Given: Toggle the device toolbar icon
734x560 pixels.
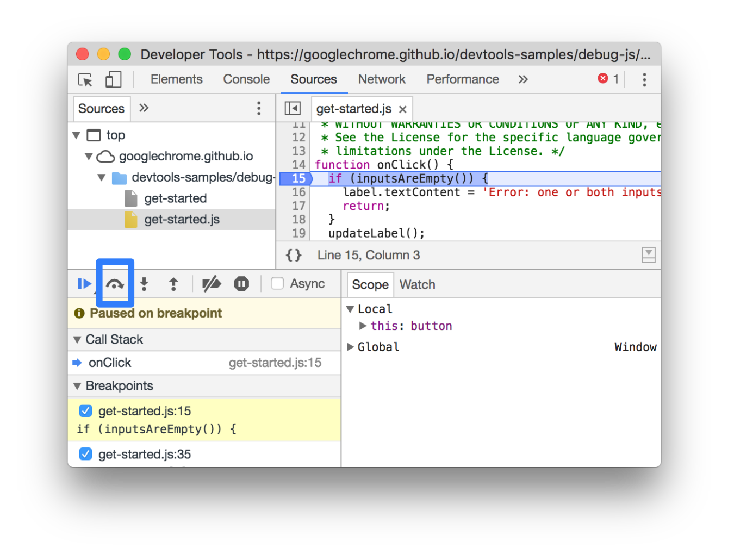Looking at the screenshot, I should pos(113,79).
